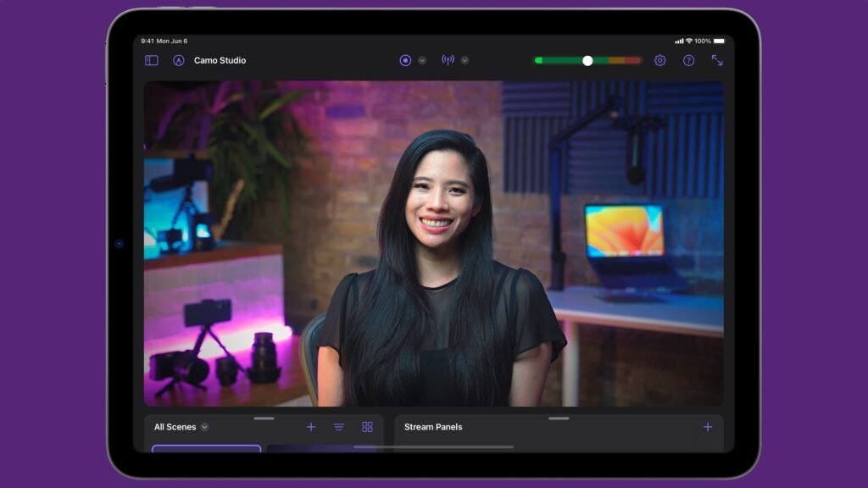Screen dimensions: 868x488
Task: Switch scenes to grid view
Action: 367,427
